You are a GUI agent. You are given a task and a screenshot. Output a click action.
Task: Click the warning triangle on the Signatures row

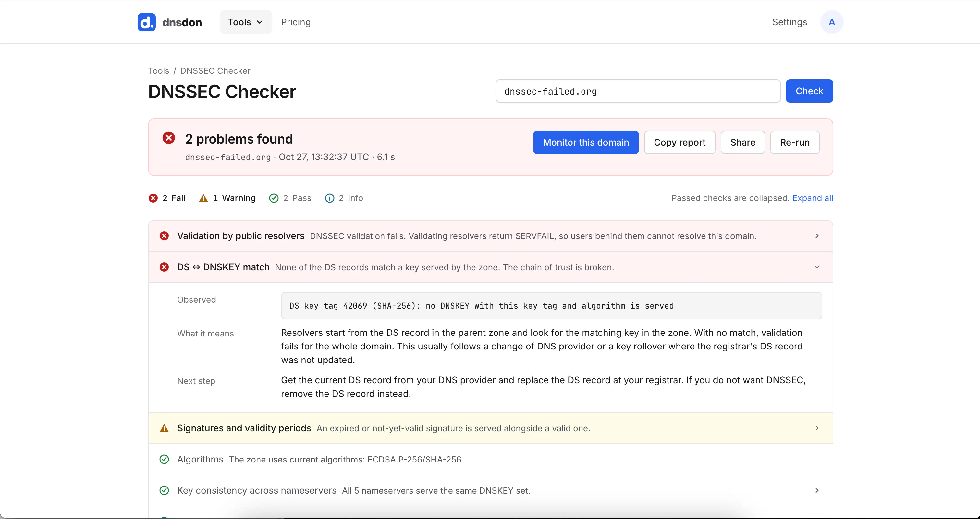pyautogui.click(x=164, y=428)
